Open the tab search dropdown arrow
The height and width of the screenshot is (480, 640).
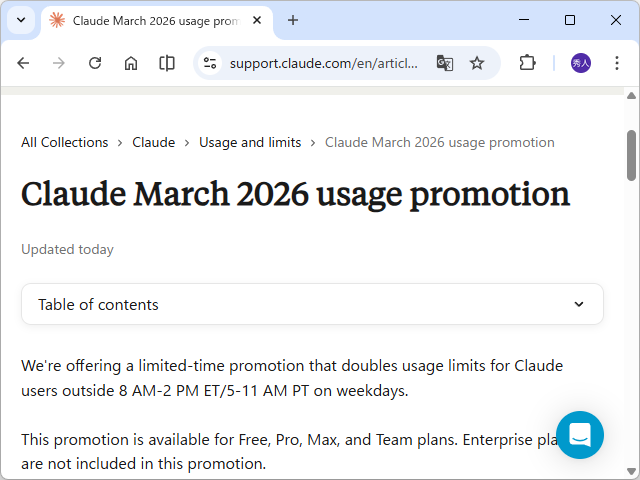point(21,20)
